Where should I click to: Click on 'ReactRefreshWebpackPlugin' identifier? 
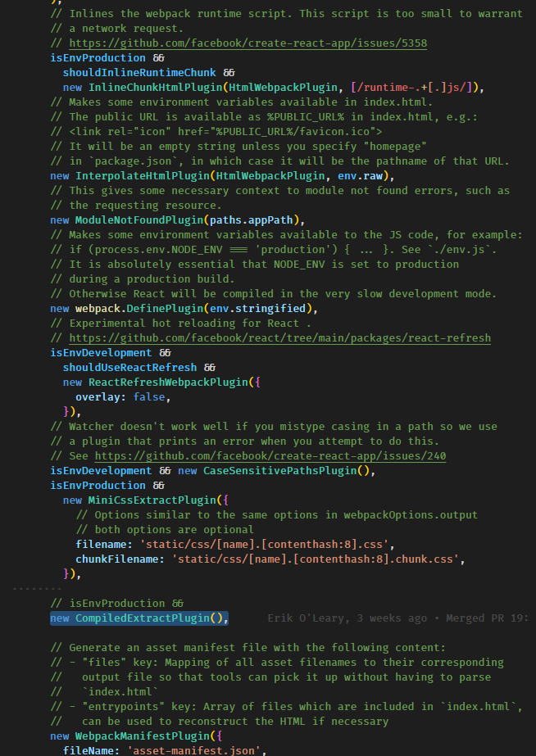[x=168, y=382]
